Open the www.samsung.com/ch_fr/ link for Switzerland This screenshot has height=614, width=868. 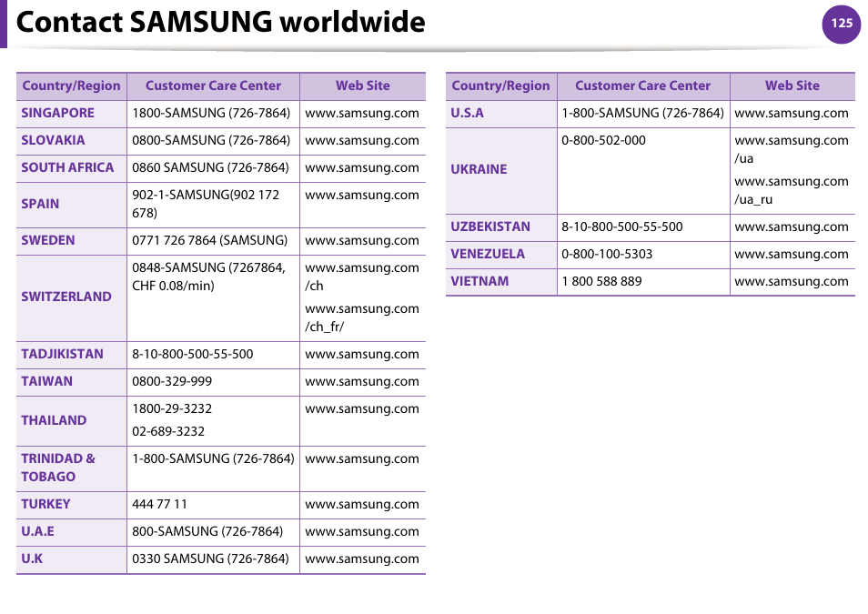pyautogui.click(x=362, y=317)
